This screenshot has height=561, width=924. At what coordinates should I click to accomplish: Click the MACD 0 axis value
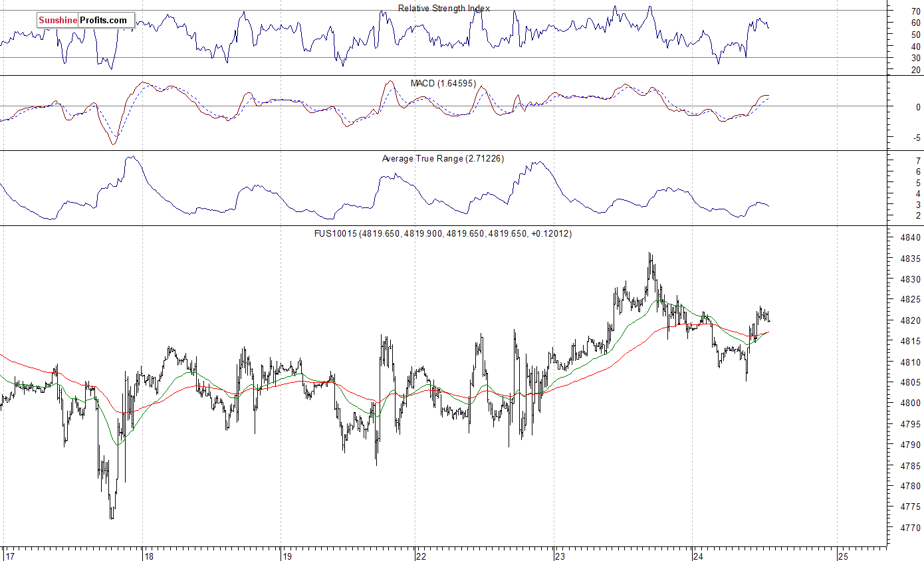(918, 107)
